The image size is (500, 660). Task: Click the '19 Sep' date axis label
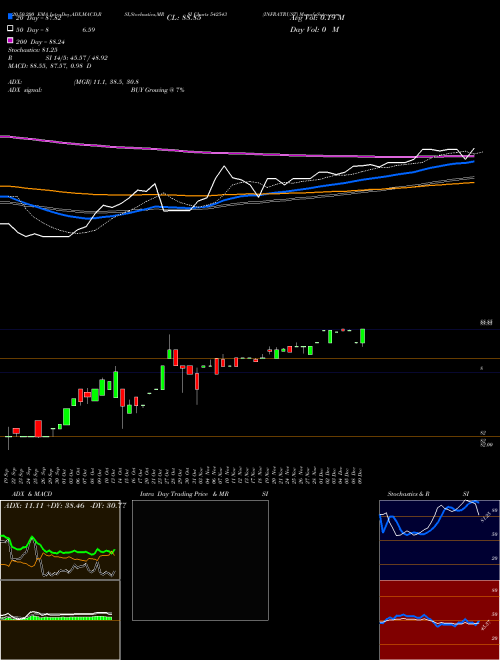click(x=8, y=474)
